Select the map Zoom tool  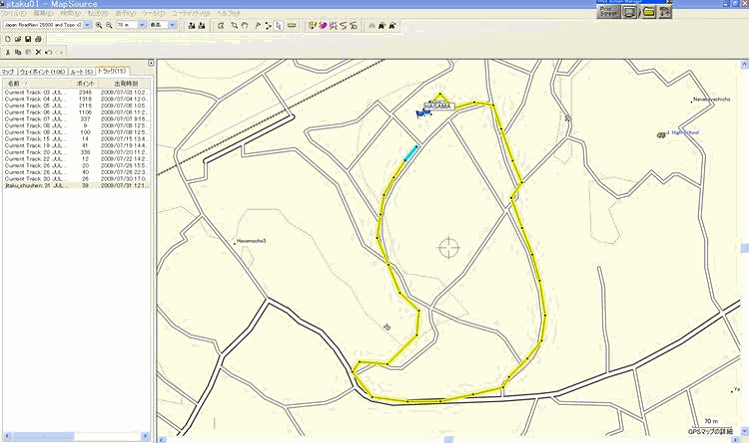[234, 25]
